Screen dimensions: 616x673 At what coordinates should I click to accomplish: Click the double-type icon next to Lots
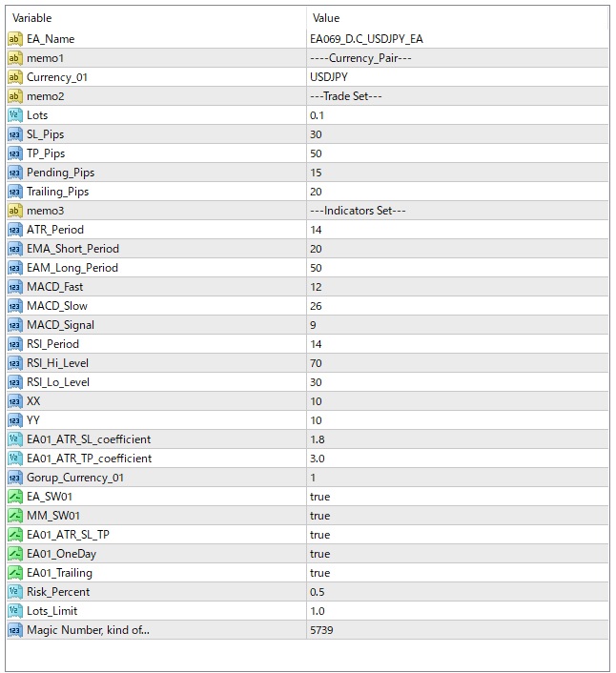pos(14,115)
